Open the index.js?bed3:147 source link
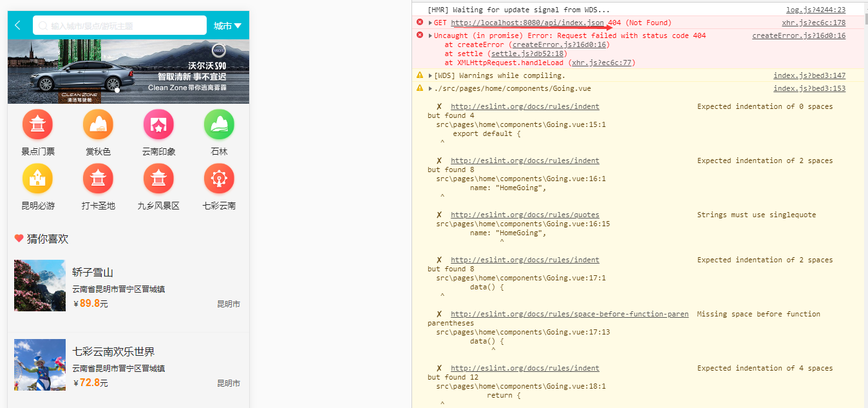Viewport: 868px width, 408px height. coord(809,75)
